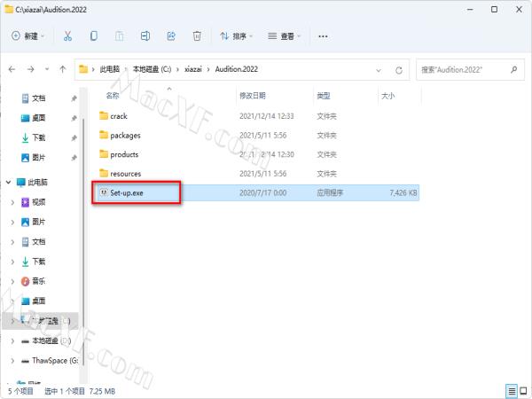
Task: Click the Cut scissors icon in toolbar
Action: click(67, 36)
